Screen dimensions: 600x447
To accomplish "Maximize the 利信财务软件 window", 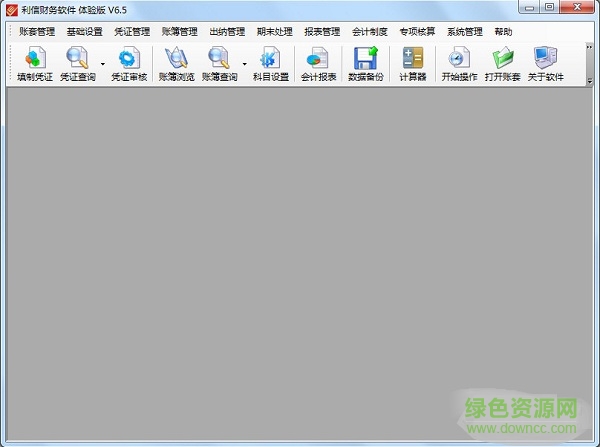I will pos(549,8).
